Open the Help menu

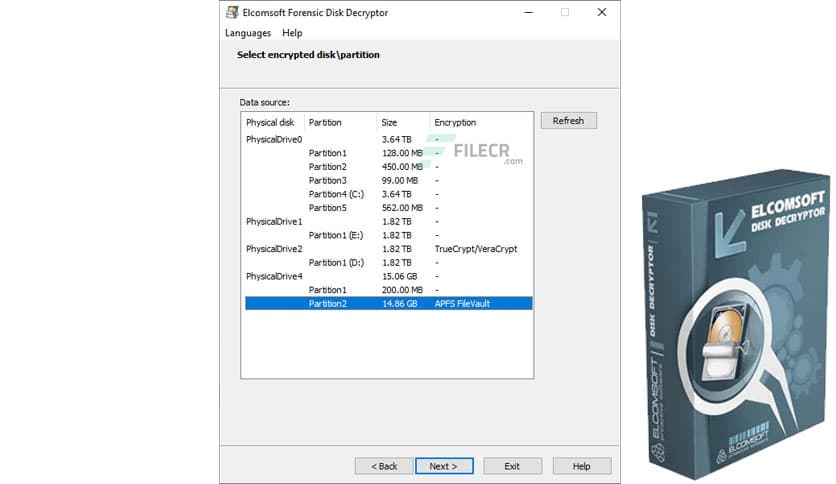(x=292, y=33)
